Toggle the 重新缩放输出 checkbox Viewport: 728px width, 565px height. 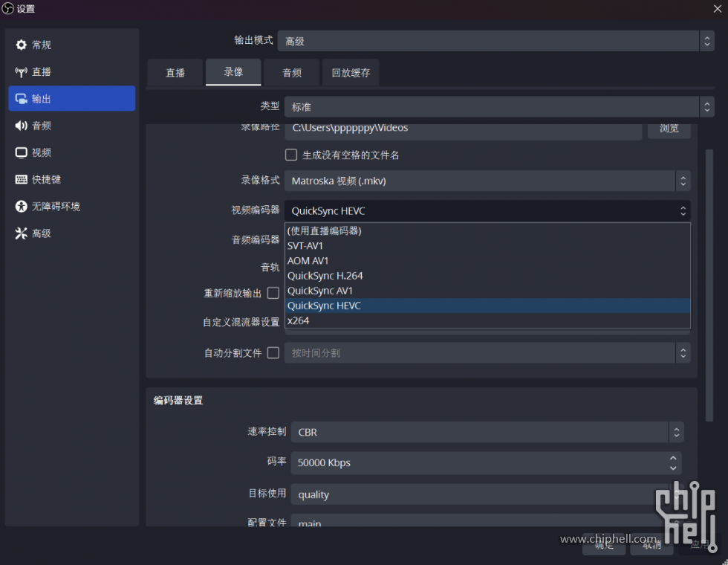pos(273,293)
